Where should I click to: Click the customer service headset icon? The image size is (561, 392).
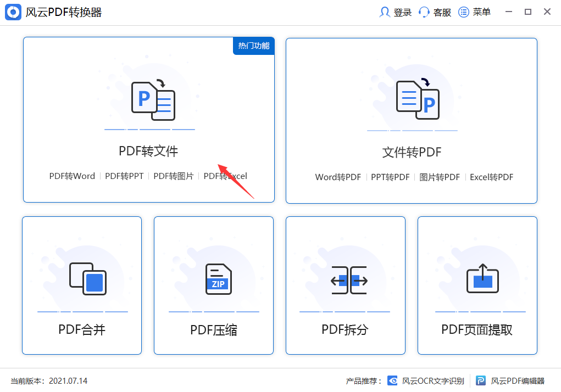(x=424, y=12)
